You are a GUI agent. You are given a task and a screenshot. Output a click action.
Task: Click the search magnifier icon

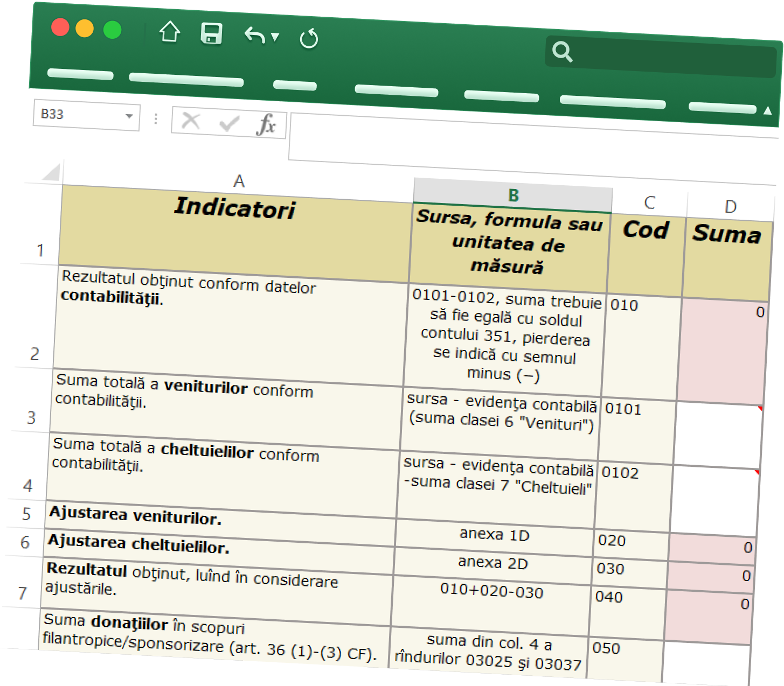click(x=562, y=52)
